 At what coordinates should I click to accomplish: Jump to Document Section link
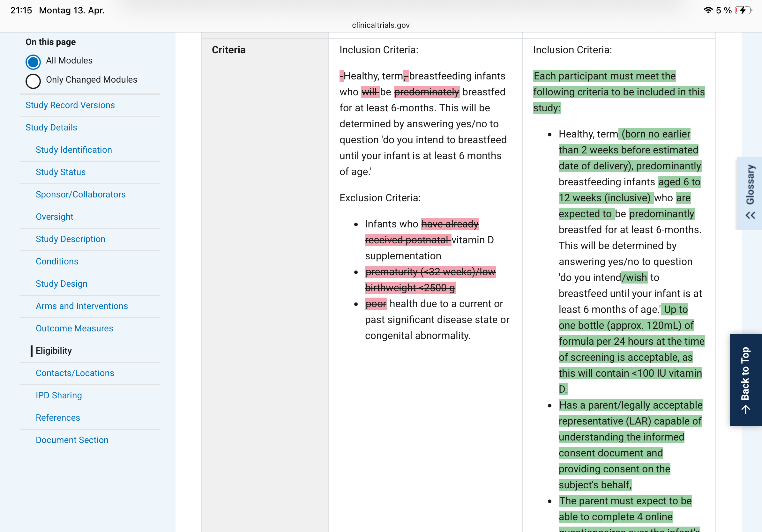(72, 440)
